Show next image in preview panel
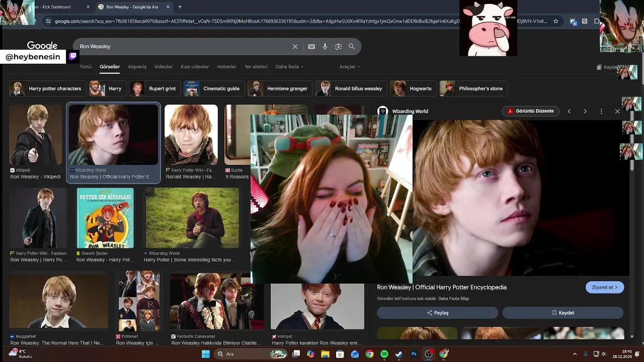 pyautogui.click(x=585, y=111)
